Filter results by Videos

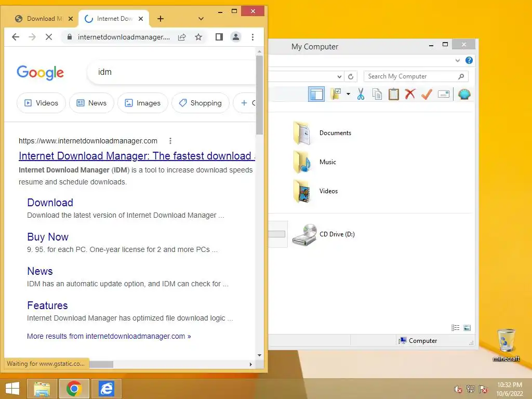tap(41, 103)
